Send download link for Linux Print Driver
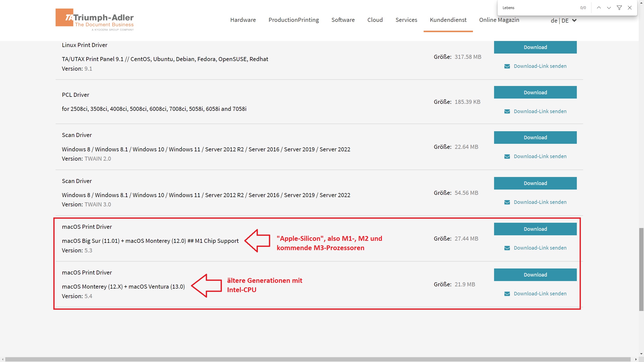 (540, 66)
